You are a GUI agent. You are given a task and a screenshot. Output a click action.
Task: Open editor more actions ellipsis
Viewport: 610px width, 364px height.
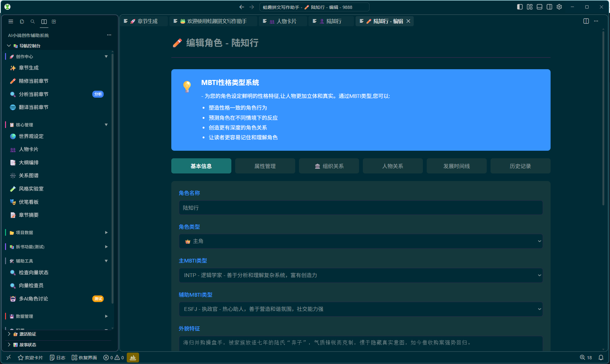pos(596,21)
